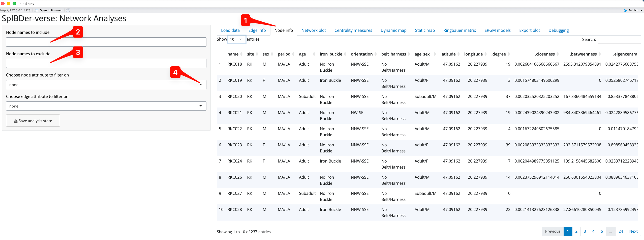This screenshot has width=644, height=240.
Task: Open the Ringbauer matrix tab
Action: [x=459, y=30]
